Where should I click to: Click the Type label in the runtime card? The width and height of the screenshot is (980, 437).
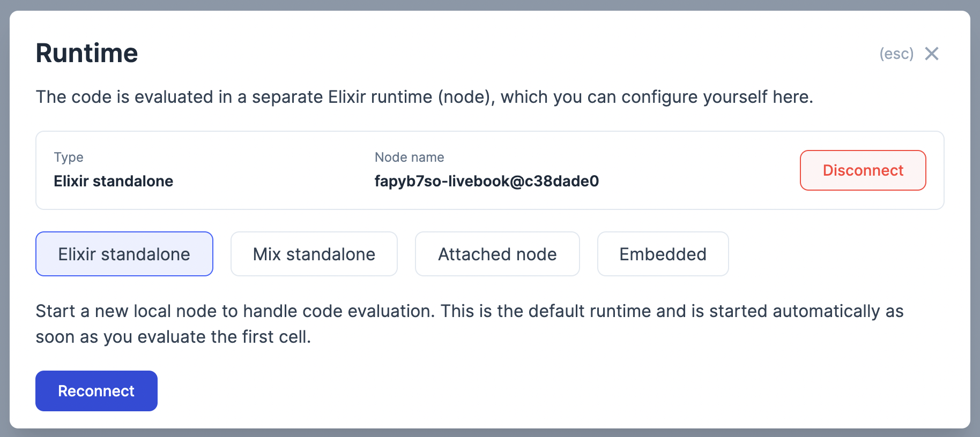pos(68,157)
